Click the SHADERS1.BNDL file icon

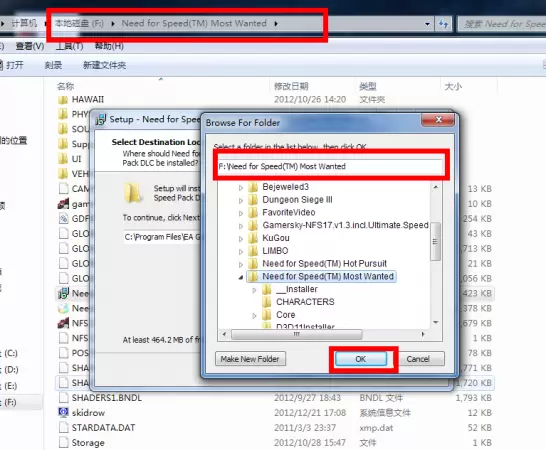[x=63, y=397]
